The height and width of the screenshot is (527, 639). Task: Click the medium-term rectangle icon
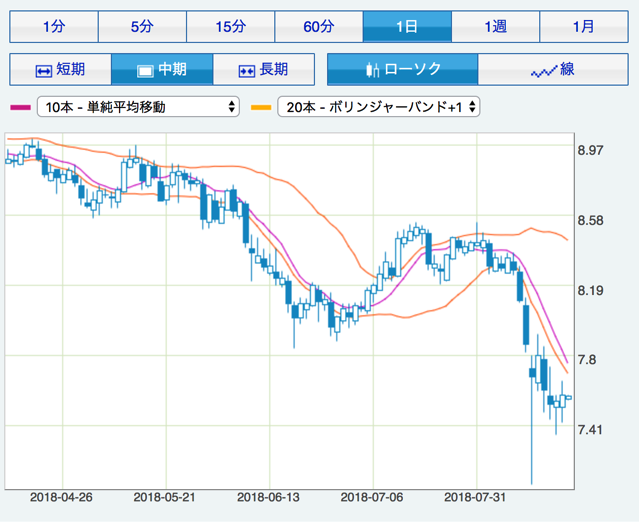click(x=145, y=71)
